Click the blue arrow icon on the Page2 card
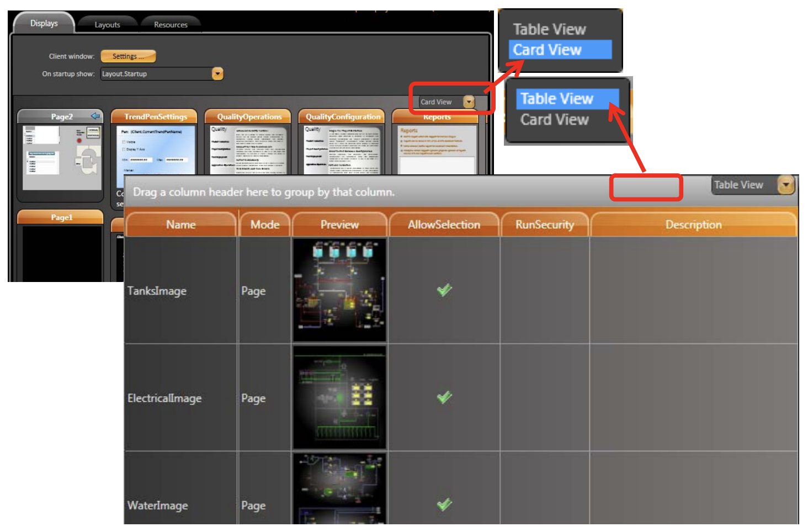Viewport: 808px width, 532px height. point(95,116)
